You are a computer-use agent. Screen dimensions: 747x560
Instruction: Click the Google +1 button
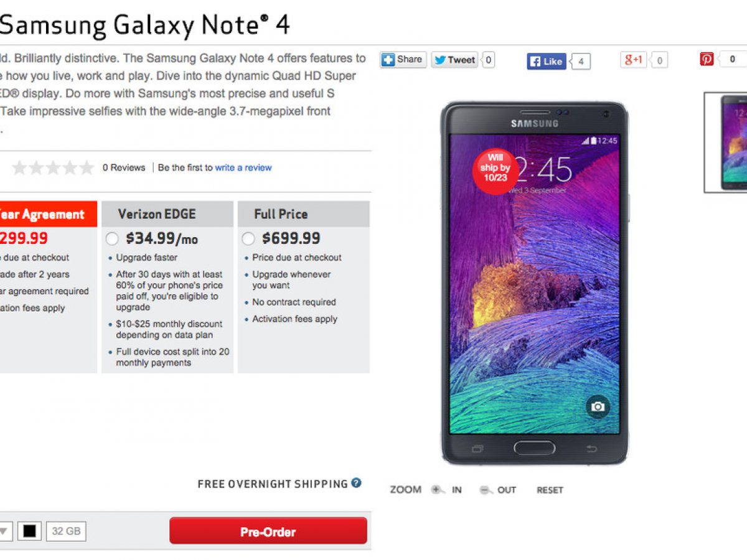634,60
